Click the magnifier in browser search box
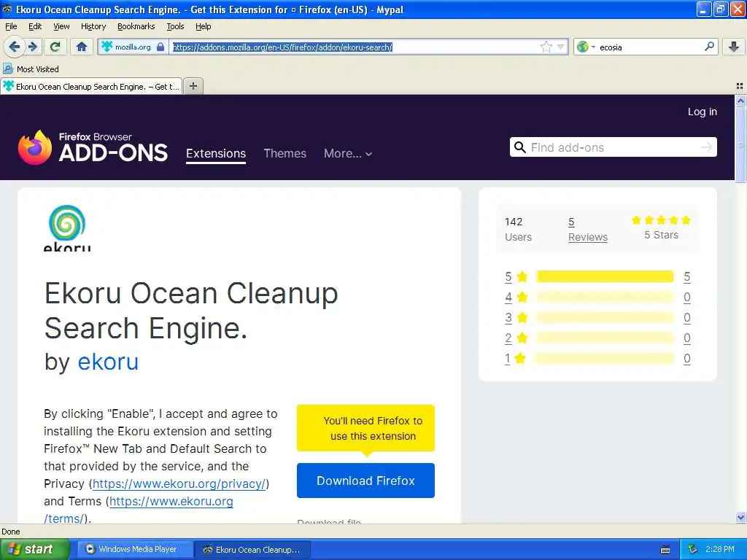Viewport: 747px width, 560px height. (x=709, y=46)
